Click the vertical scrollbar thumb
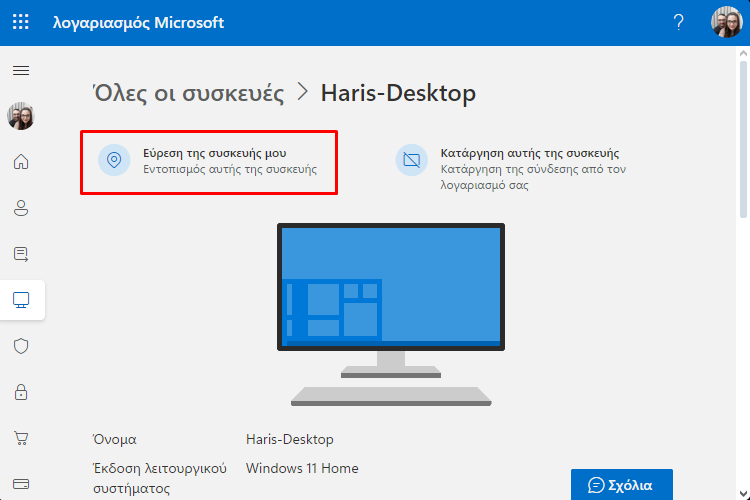 point(743,139)
